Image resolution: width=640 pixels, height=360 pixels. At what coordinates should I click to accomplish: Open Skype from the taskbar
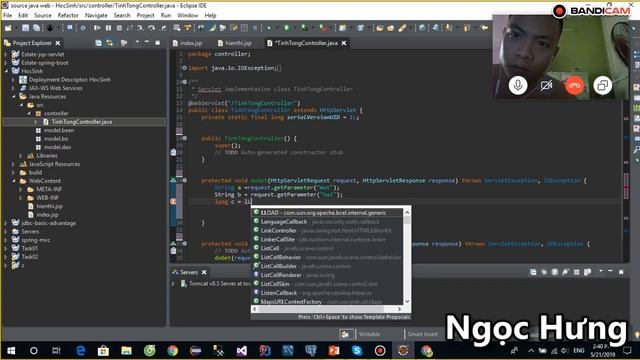[357, 351]
